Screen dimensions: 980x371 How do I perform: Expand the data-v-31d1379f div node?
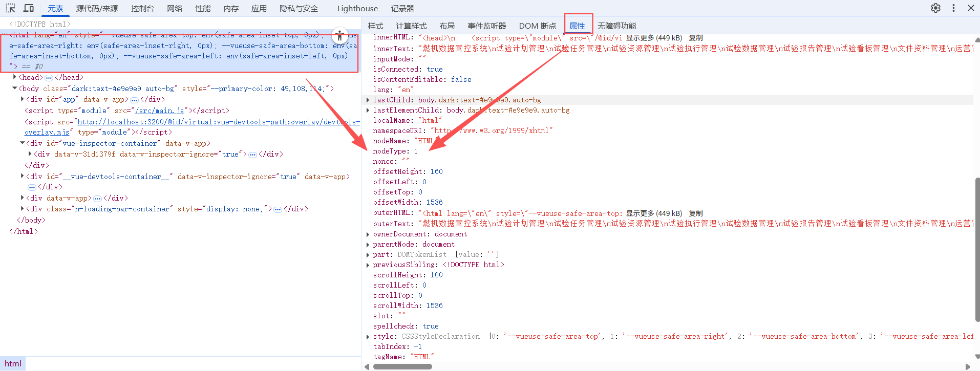[x=30, y=154]
